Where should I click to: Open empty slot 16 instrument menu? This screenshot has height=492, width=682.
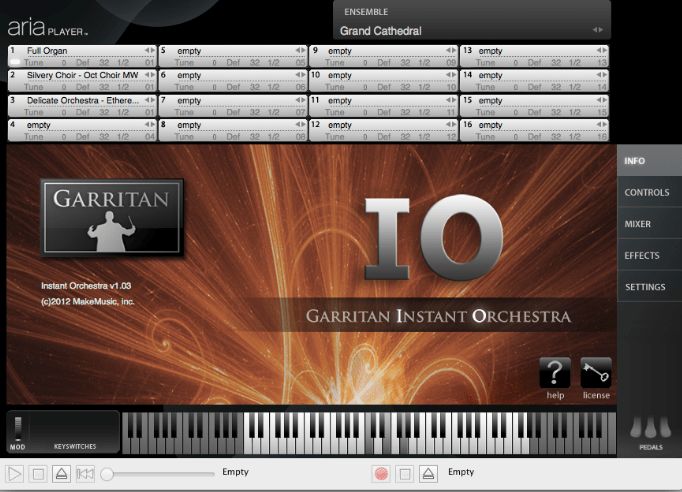[536, 125]
